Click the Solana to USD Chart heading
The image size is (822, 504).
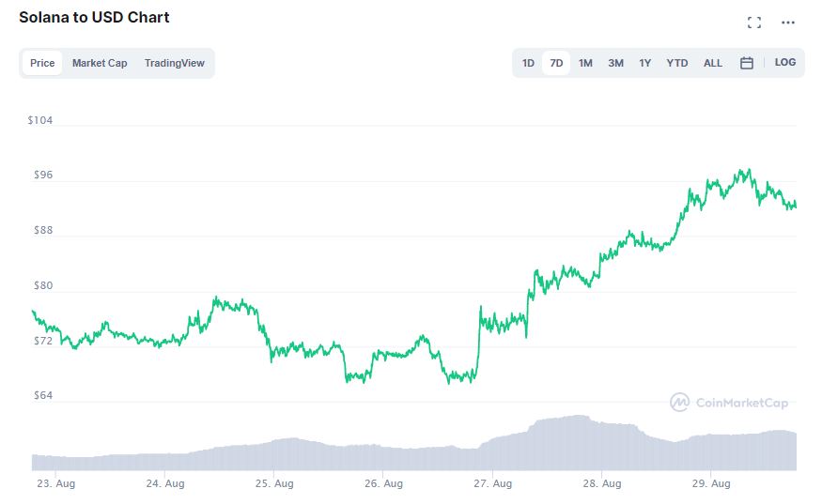pos(94,18)
